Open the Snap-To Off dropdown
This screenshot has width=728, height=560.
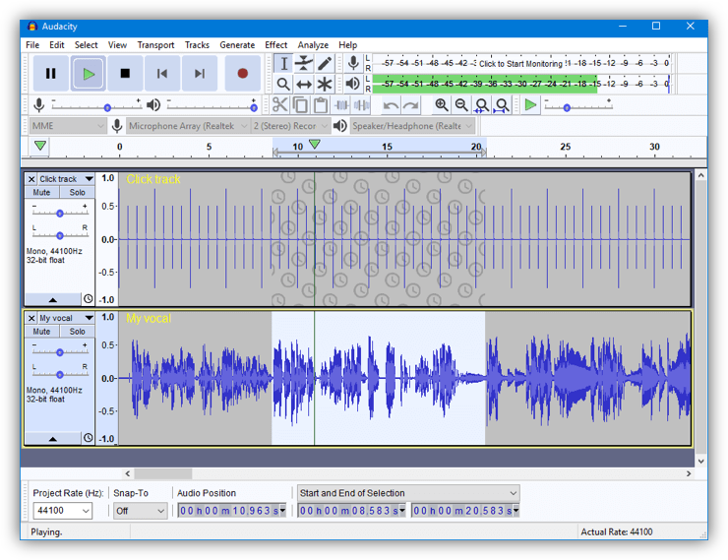(141, 511)
